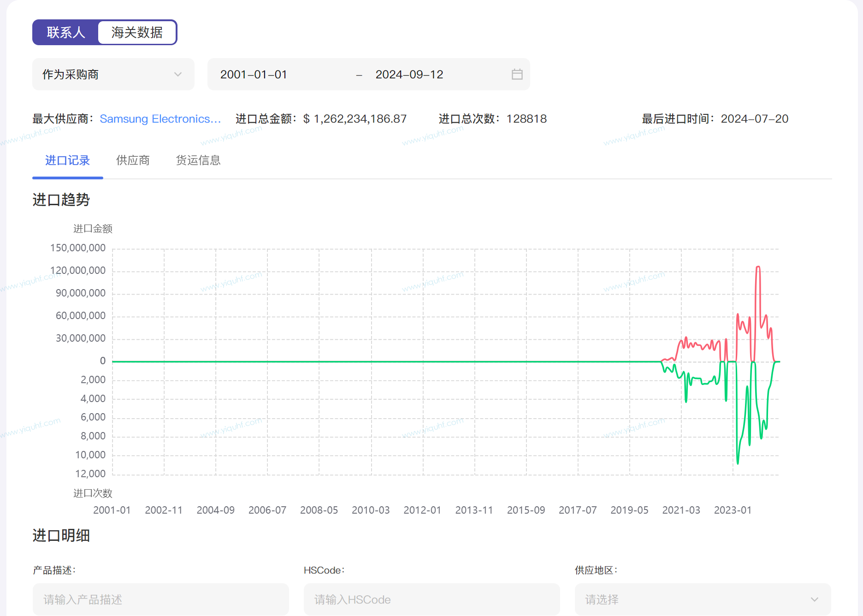This screenshot has width=863, height=616.
Task: Click the 2001-01 x-axis label
Action: pyautogui.click(x=112, y=510)
